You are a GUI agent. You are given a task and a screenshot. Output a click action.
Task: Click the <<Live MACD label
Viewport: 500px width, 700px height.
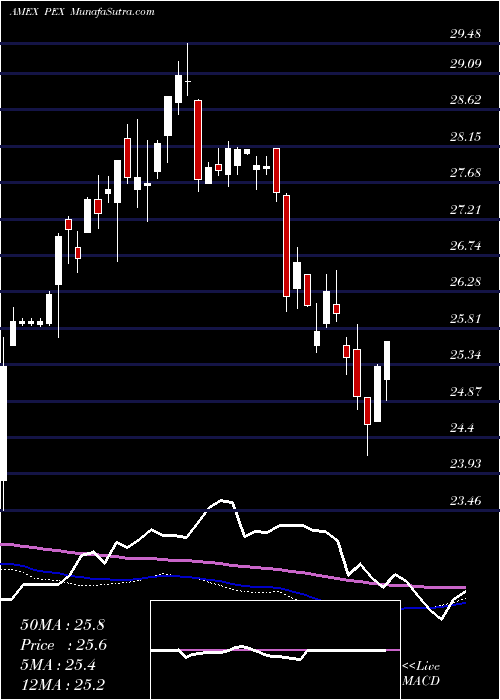(421, 674)
